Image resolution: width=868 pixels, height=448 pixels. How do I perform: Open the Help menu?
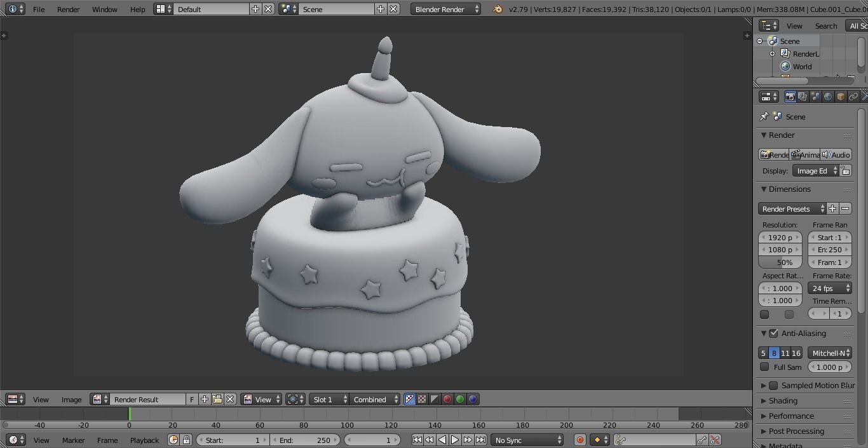(x=137, y=9)
